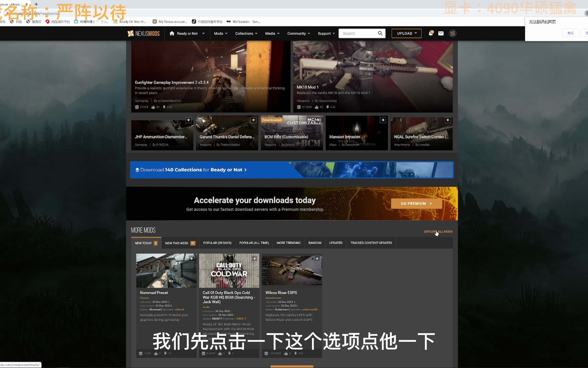
Task: Open the Nommad Preset mod title
Action: pyautogui.click(x=154, y=293)
